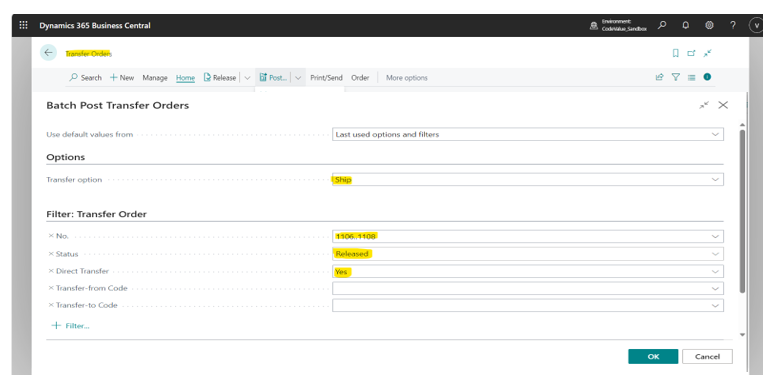The height and width of the screenshot is (377, 766).
Task: Open the page in a new window
Action: [x=691, y=53]
